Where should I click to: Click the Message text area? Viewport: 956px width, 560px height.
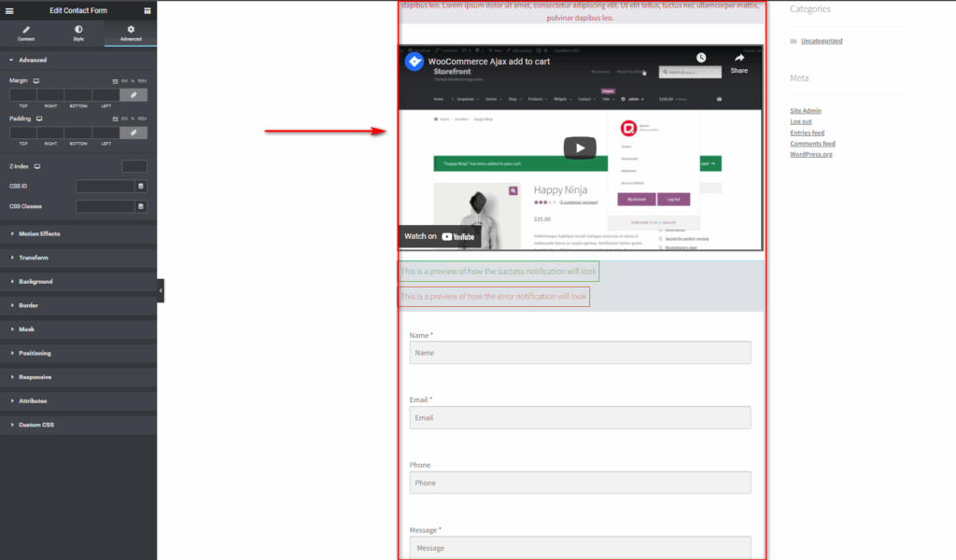click(x=581, y=548)
